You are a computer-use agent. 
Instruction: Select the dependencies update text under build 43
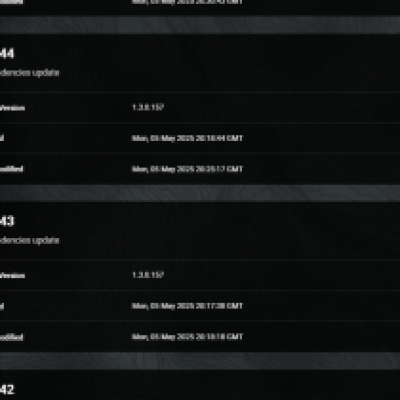(29, 240)
